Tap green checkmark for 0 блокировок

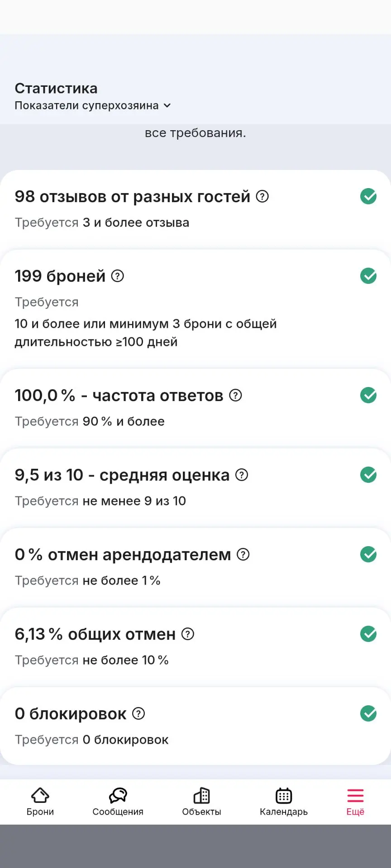click(x=368, y=713)
